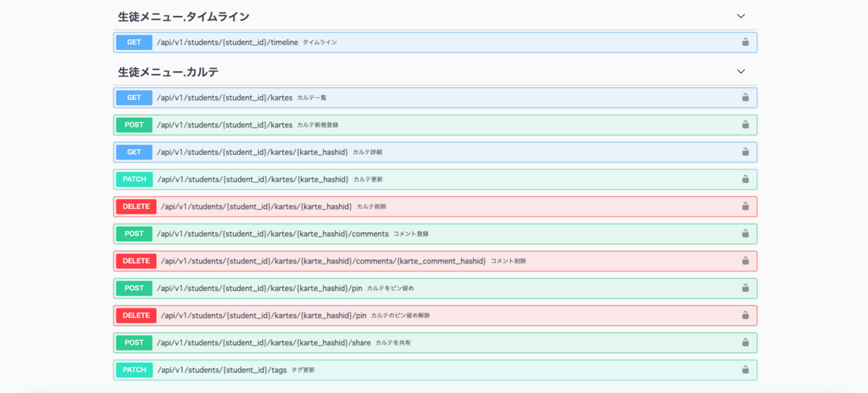Click lock icon beside カルテのピン留め解除 endpoint

(x=745, y=316)
